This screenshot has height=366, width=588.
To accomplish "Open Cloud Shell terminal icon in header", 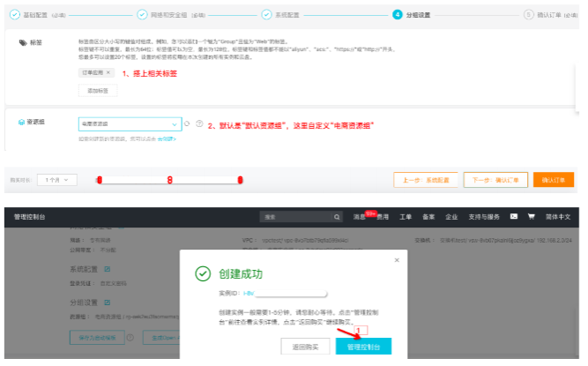I will pos(514,216).
